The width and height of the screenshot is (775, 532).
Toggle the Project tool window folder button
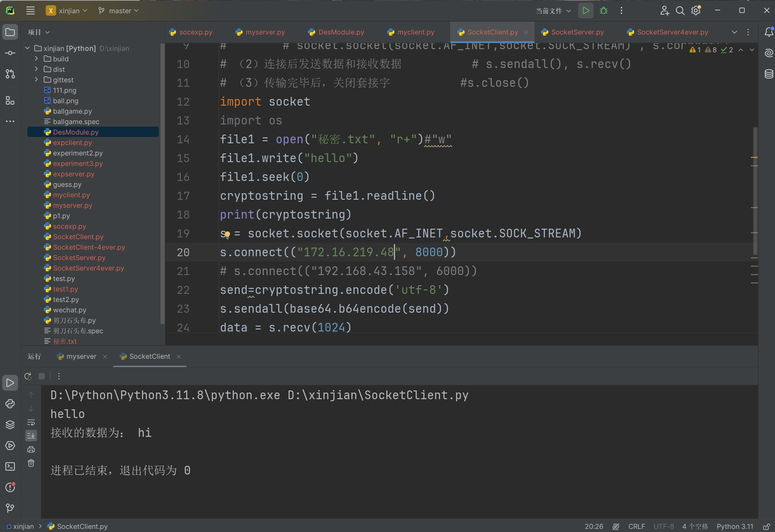click(10, 32)
